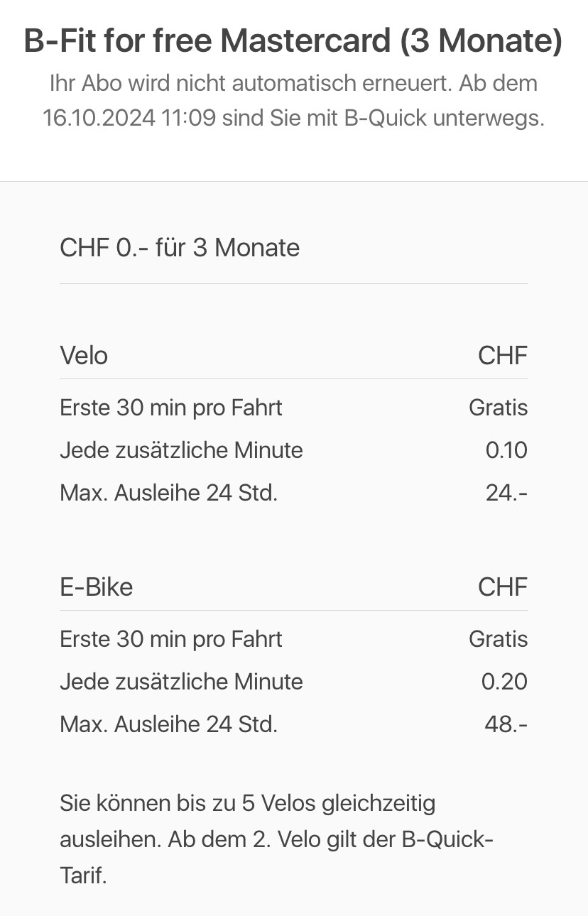
Task: Select E-Bike's Jede zusätzliche Minute label
Action: click(x=181, y=682)
